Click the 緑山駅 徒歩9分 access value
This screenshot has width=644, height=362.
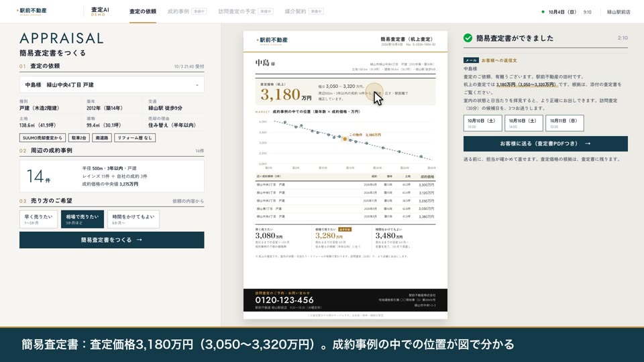(x=165, y=109)
